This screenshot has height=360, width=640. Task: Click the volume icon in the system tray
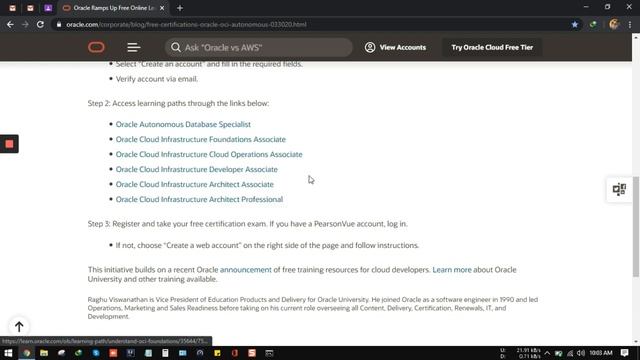click(580, 353)
